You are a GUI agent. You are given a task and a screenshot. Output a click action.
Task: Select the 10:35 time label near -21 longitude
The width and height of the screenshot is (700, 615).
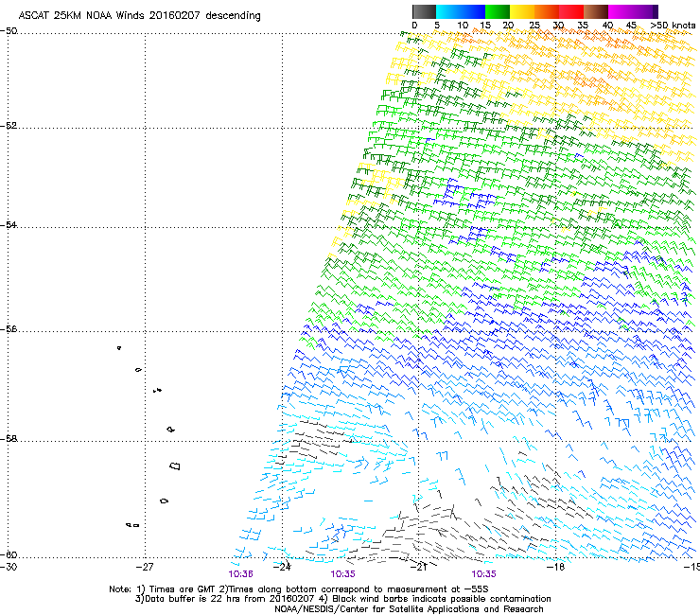pyautogui.click(x=483, y=573)
